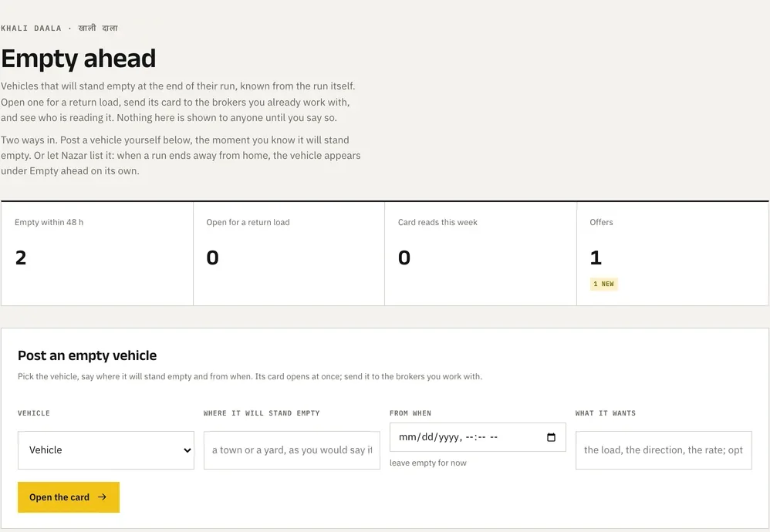Open the calendar picker icon in From When

551,437
